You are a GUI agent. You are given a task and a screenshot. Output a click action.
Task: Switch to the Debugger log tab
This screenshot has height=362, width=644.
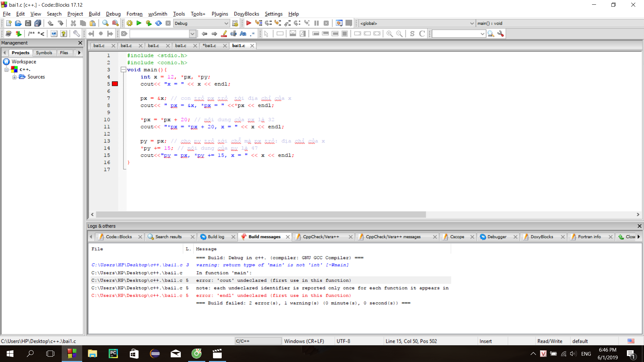[497, 237]
